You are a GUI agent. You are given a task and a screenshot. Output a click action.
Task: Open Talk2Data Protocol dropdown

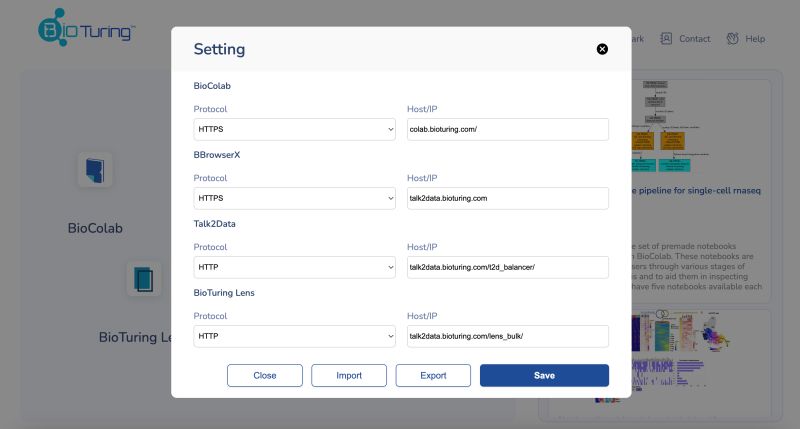[294, 267]
